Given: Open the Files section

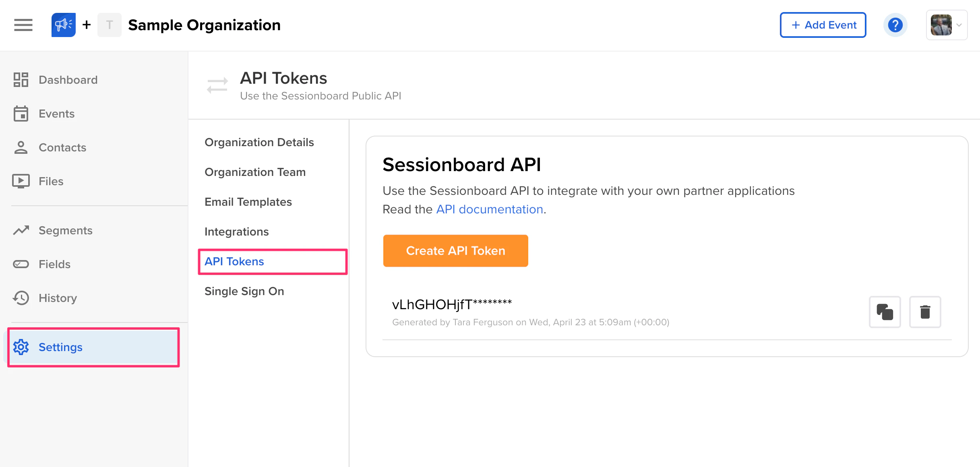Looking at the screenshot, I should [x=51, y=181].
